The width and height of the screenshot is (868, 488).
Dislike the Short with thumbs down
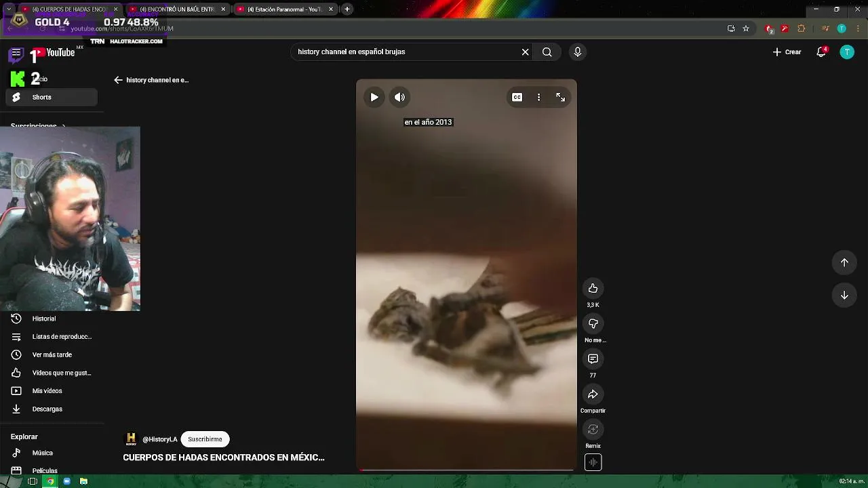tap(593, 323)
